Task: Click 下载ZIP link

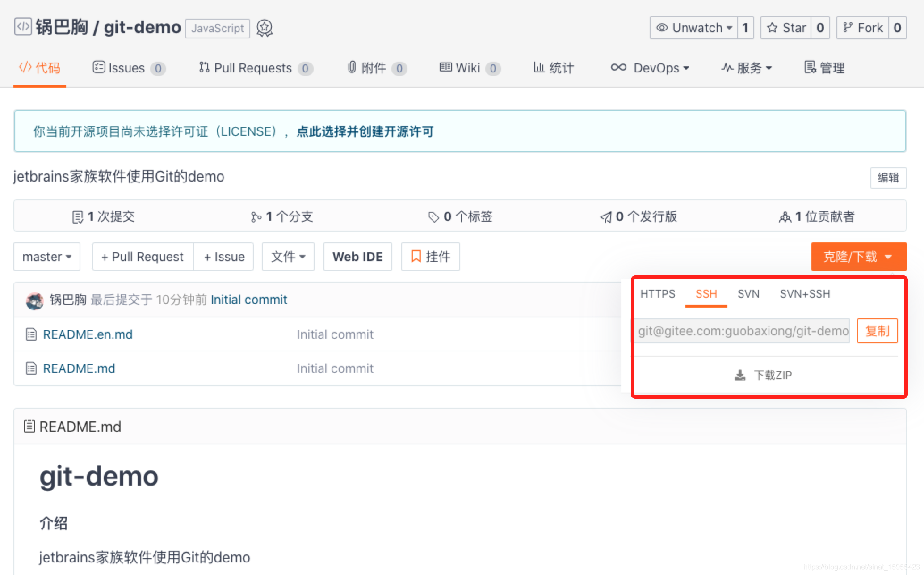Action: click(x=763, y=375)
